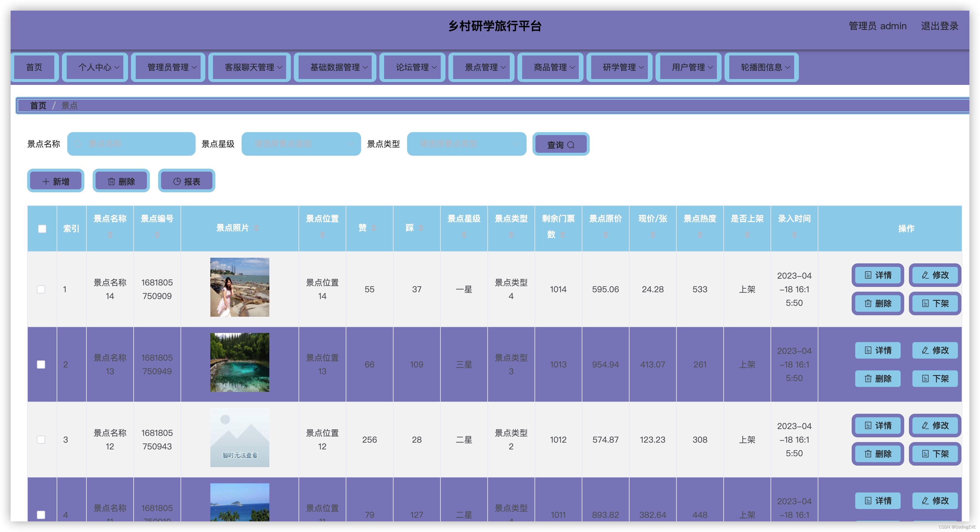Viewport: 980px width, 532px height.
Task: Sort by 景点名称 column arrows
Action: [x=110, y=235]
